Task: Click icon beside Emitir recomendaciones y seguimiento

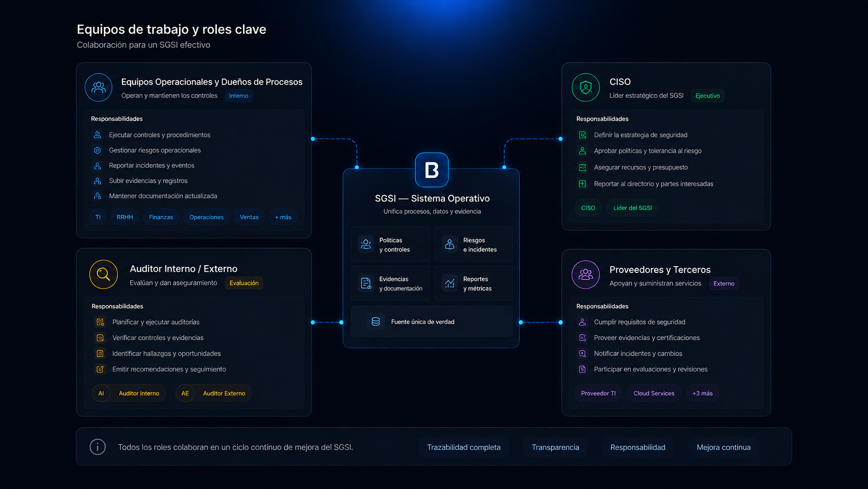Action: tap(100, 369)
